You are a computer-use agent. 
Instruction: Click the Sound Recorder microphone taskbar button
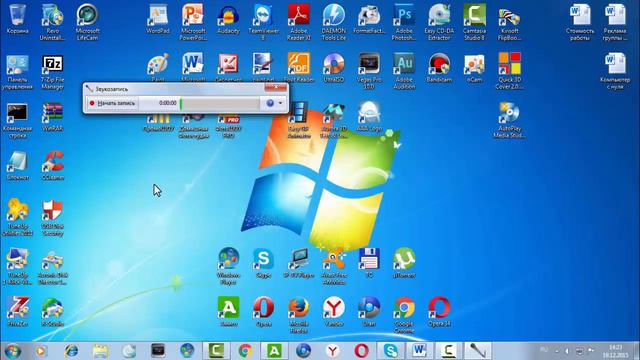[477, 351]
